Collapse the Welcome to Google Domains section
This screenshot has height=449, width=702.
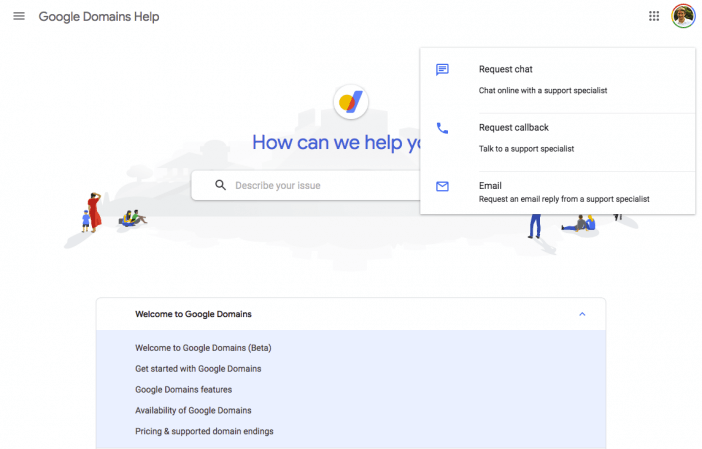(582, 314)
